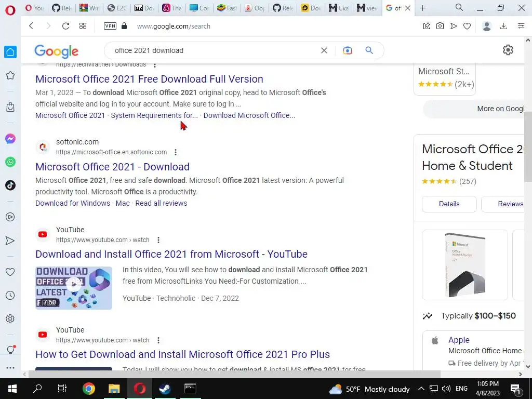Viewport: 532px width, 399px height.
Task: Open sidebar three-dot setup menu
Action: (10, 368)
